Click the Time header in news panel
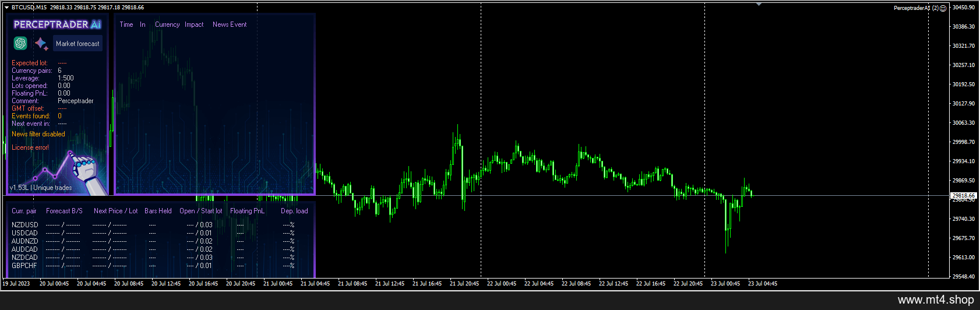This screenshot has height=310, width=980. point(126,24)
